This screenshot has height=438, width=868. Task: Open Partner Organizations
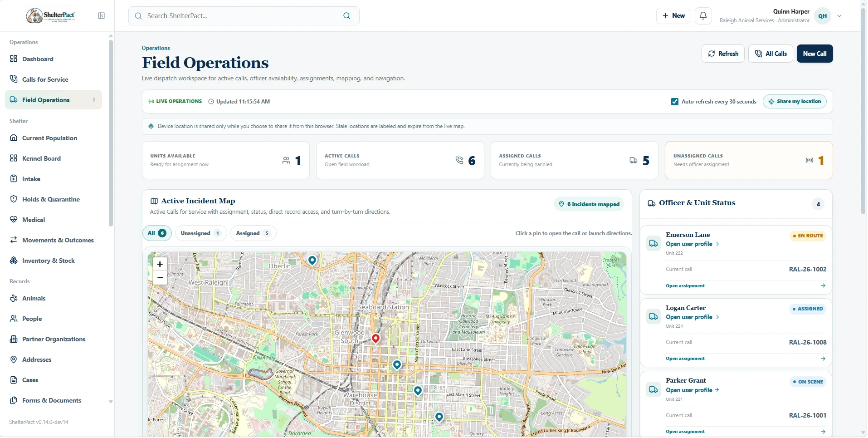(54, 339)
